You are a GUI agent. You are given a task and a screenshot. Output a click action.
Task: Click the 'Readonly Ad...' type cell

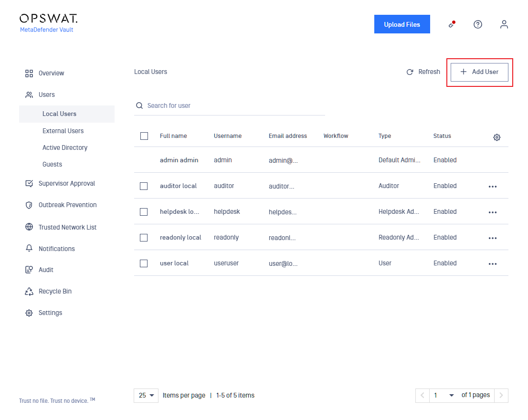tap(399, 238)
